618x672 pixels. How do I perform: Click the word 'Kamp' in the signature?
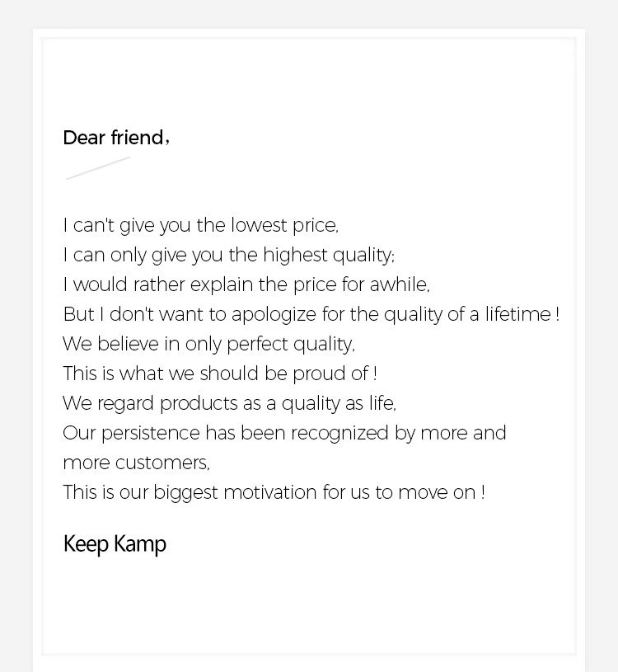click(140, 545)
